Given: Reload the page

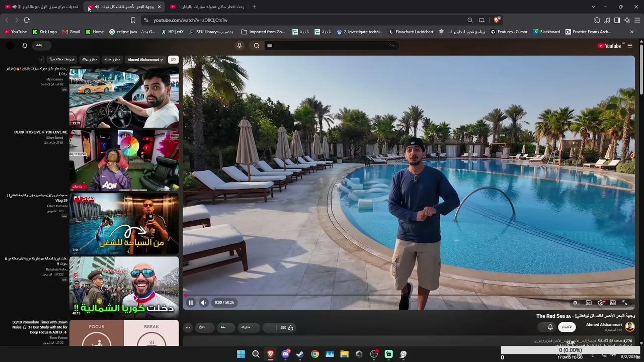Looking at the screenshot, I should [27, 20].
